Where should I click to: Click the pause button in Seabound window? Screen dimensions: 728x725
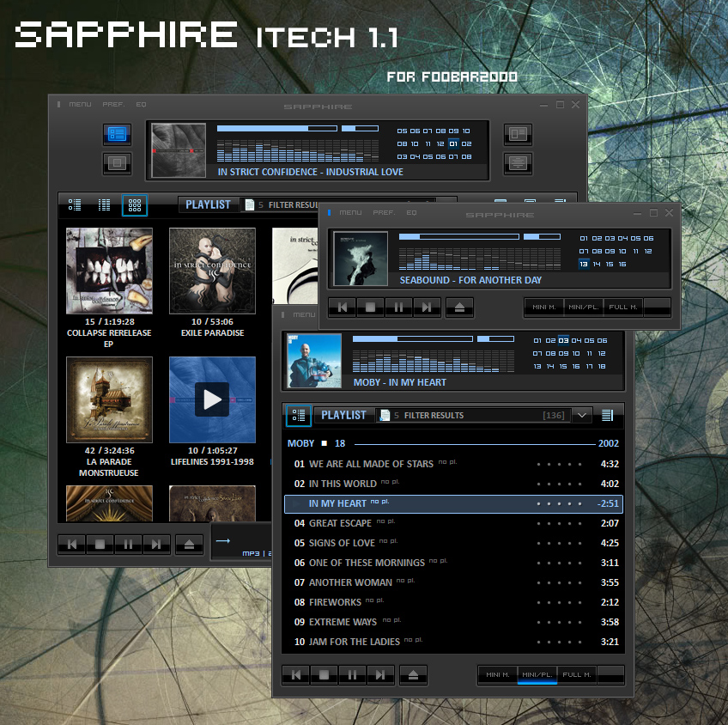tap(399, 308)
